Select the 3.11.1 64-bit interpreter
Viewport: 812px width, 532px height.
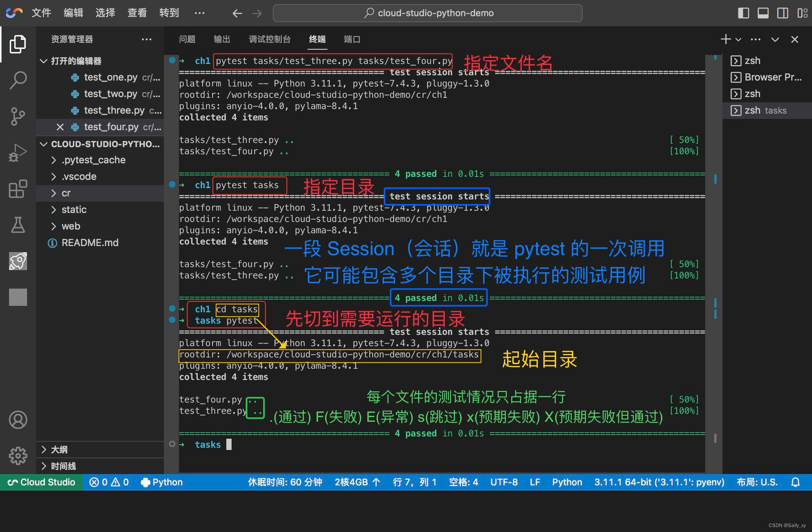659,482
